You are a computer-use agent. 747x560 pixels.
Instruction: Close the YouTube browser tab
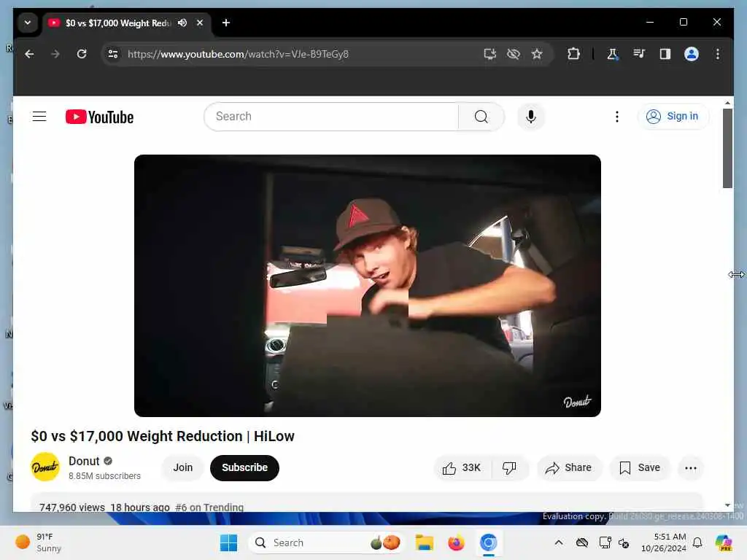(200, 23)
